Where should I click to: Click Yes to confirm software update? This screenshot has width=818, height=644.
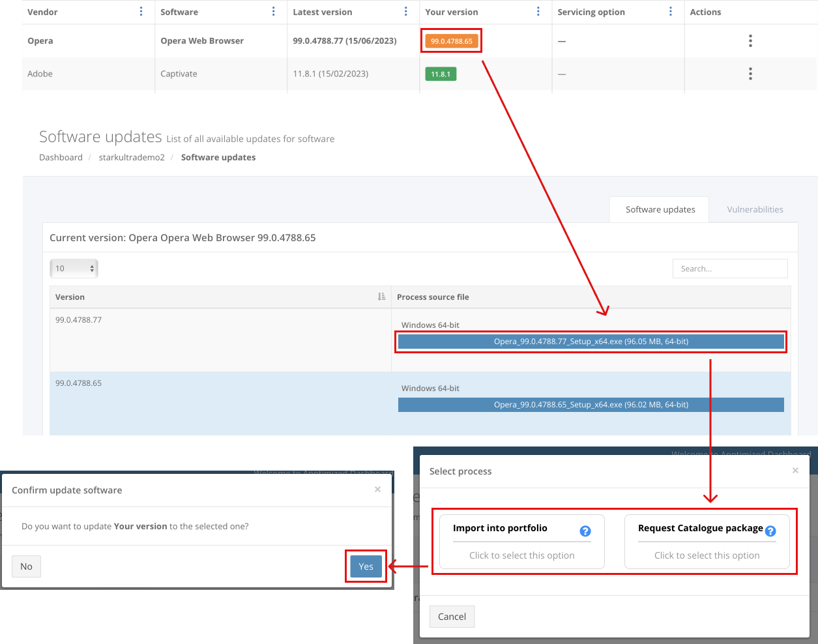click(366, 566)
